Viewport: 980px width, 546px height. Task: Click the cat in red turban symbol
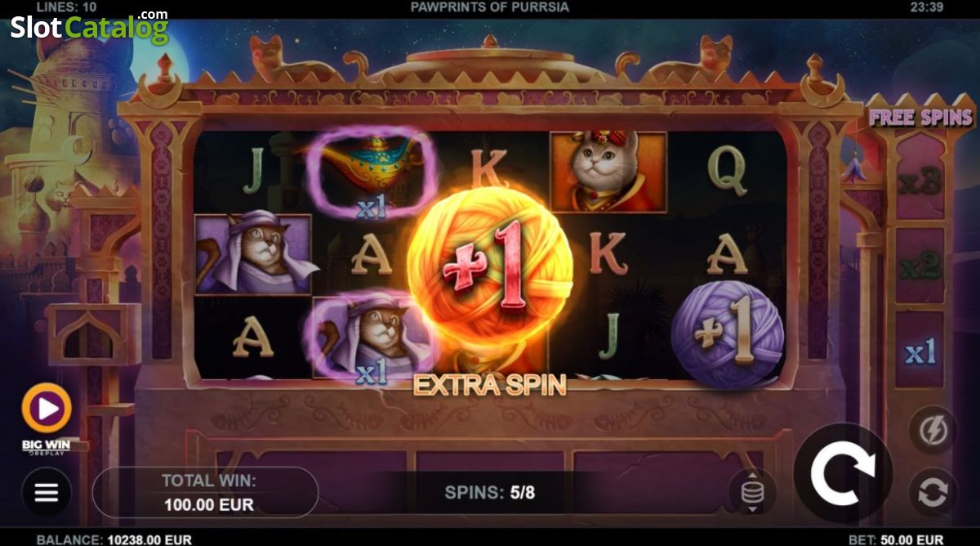[608, 172]
